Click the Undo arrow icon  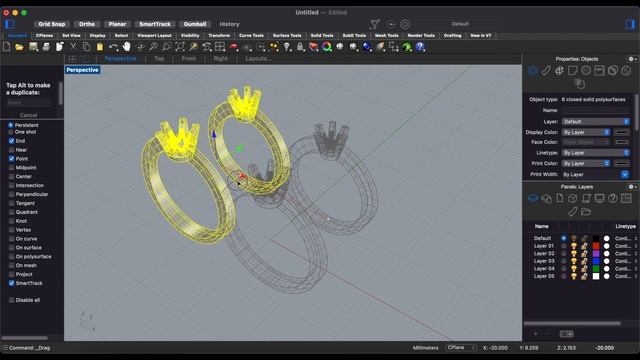pos(113,47)
